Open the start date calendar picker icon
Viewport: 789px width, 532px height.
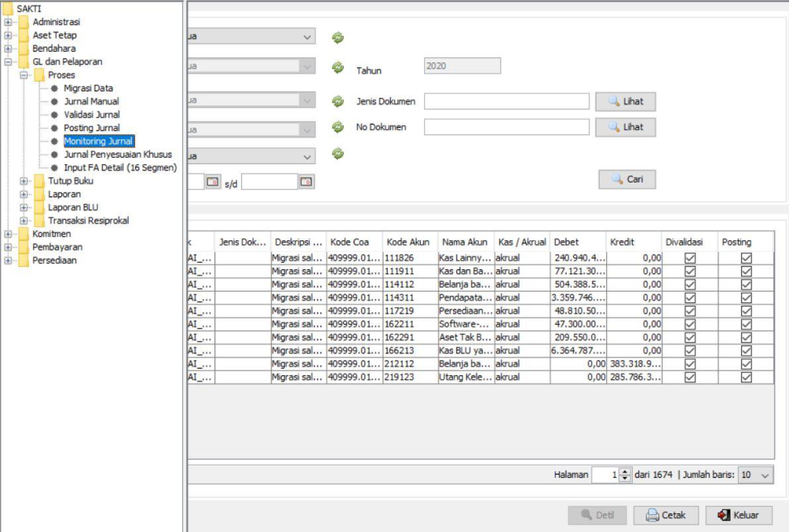coord(212,182)
